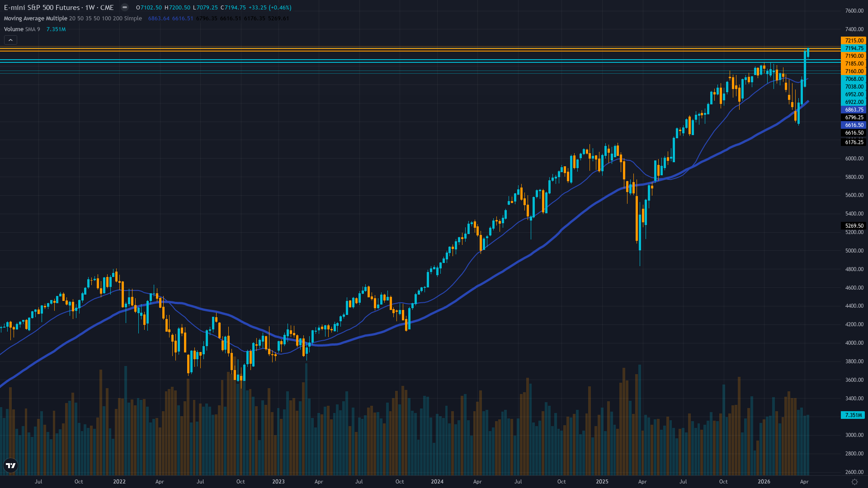Click the cyan 7.351M volume axis label
Screen dimensions: 868x488
point(853,415)
